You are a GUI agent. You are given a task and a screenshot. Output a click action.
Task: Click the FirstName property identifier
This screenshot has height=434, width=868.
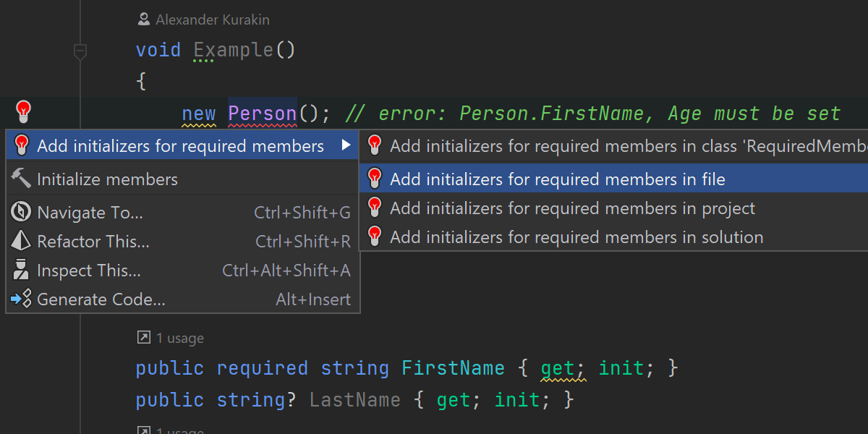[453, 368]
